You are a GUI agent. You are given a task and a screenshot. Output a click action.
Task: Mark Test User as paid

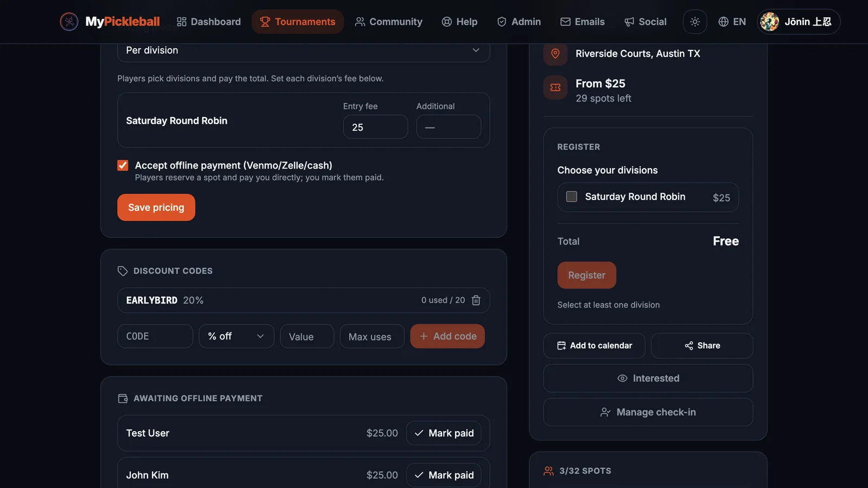(444, 433)
